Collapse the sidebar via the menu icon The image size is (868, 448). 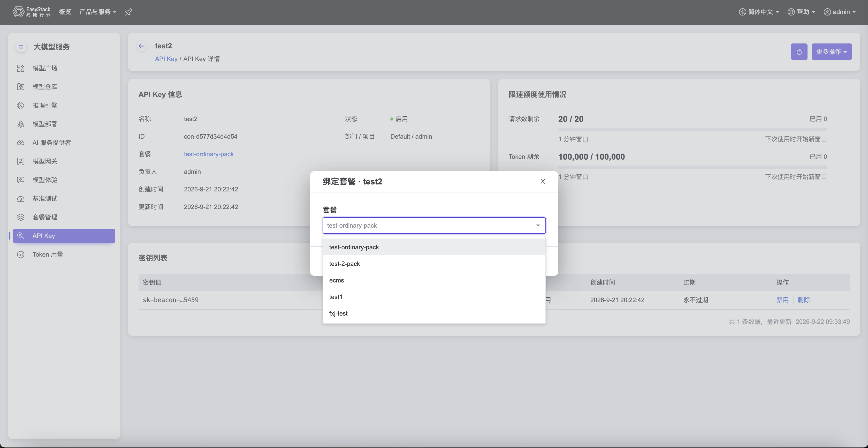tap(21, 47)
